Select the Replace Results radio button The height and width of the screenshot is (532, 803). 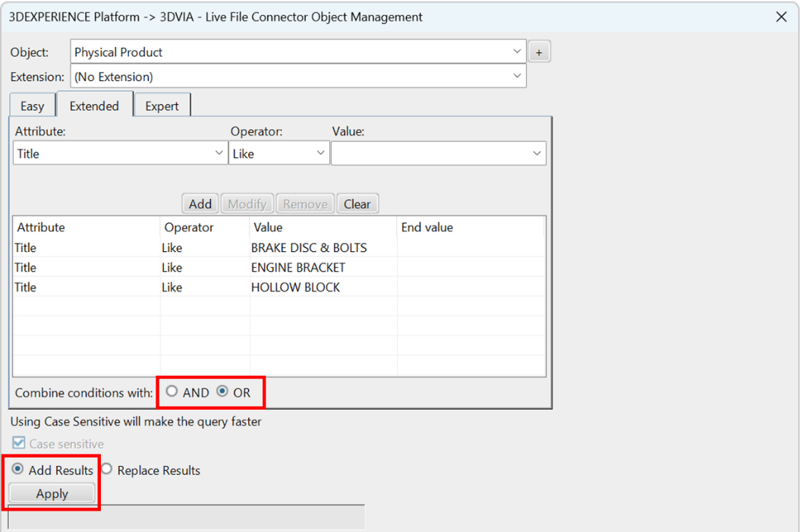(x=106, y=469)
